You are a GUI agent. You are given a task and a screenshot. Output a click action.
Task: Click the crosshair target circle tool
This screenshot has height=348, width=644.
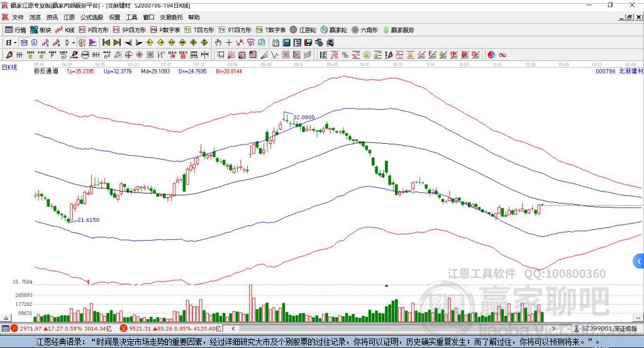tap(128, 55)
